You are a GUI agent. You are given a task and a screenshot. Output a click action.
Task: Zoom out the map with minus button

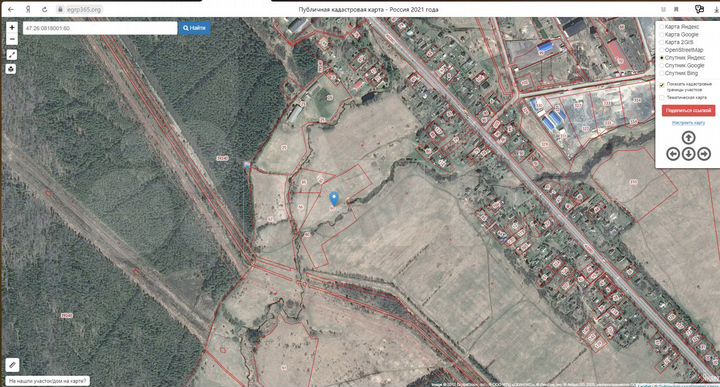(12, 40)
